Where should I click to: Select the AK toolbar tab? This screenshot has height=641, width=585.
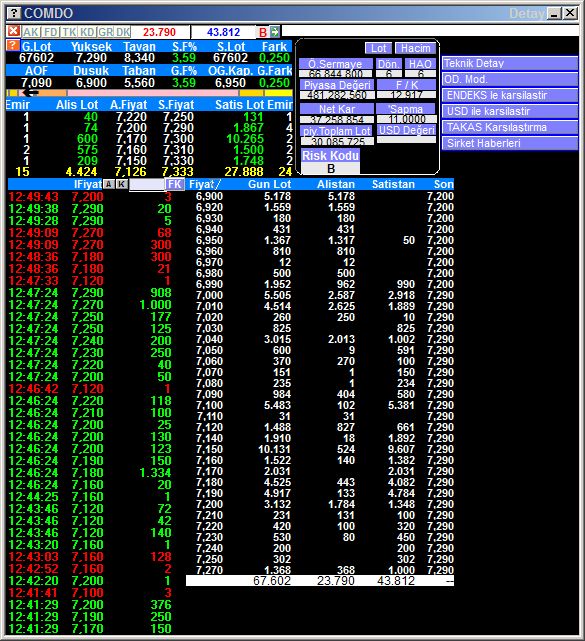point(31,32)
